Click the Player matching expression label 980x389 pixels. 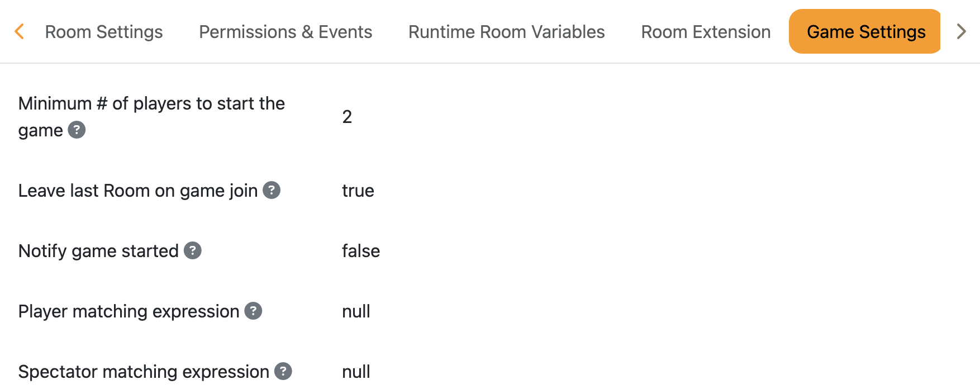tap(129, 311)
